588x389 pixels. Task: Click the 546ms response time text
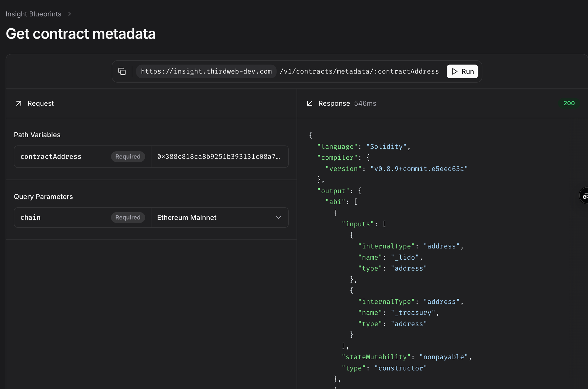tap(365, 103)
